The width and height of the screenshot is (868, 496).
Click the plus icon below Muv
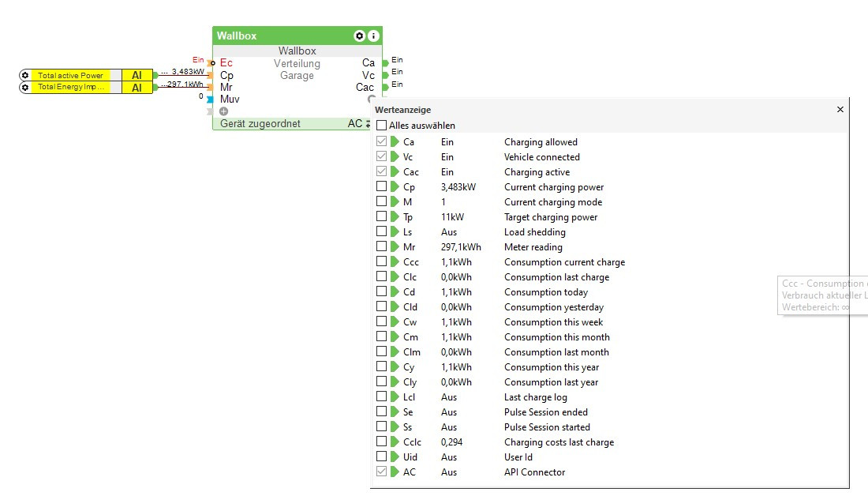(x=223, y=111)
